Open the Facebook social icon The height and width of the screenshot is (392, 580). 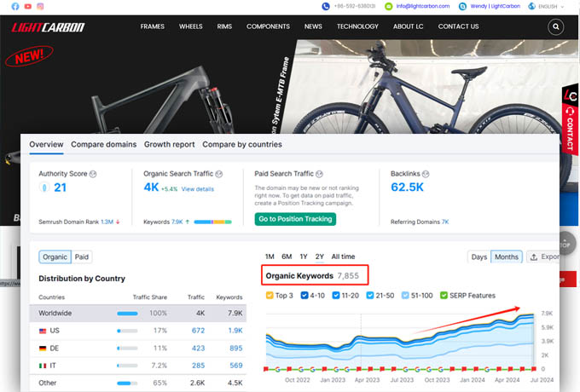click(x=15, y=6)
